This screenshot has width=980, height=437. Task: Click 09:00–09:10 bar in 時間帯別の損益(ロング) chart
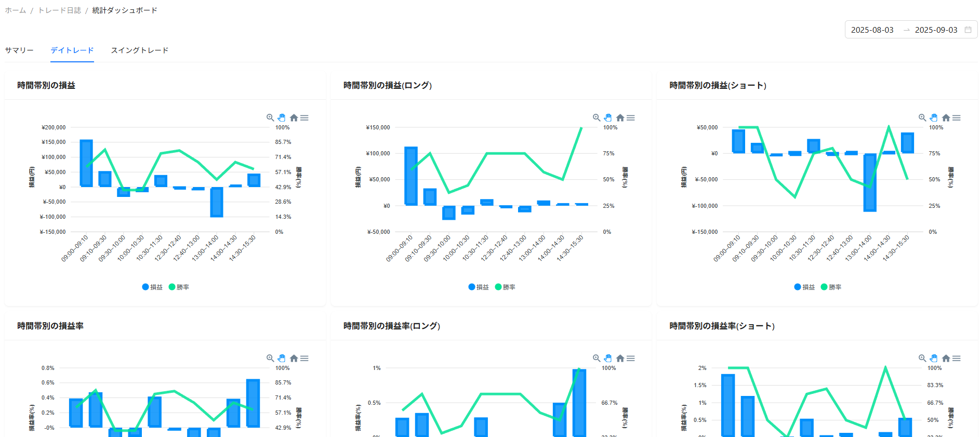(x=411, y=176)
